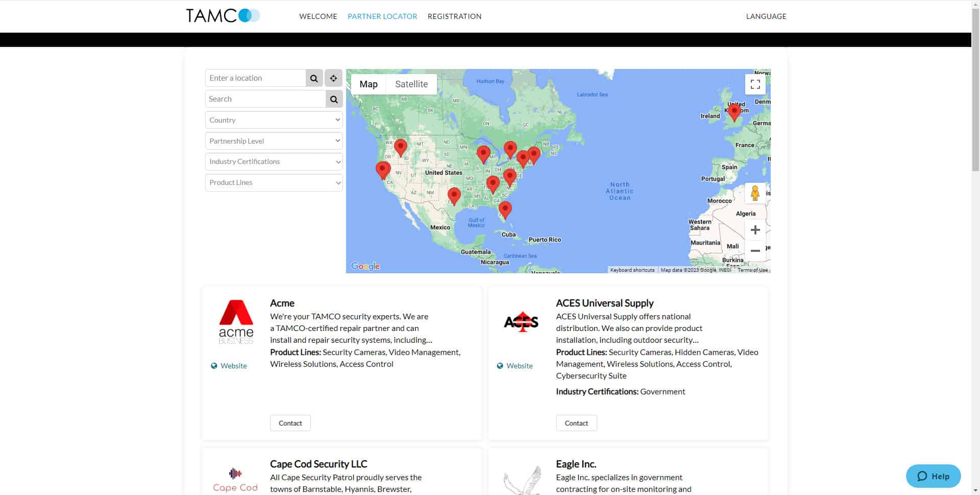Toggle fullscreen map view
Screen dimensions: 980x495
755,84
